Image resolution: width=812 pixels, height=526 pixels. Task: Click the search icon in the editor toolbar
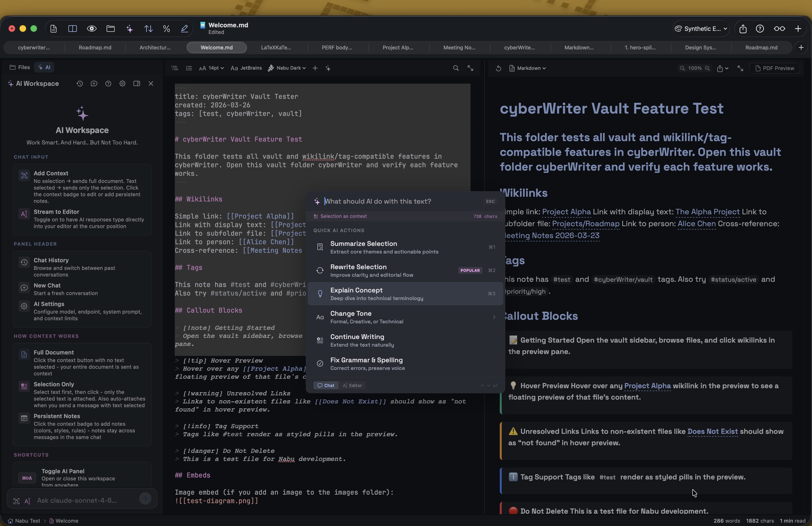pyautogui.click(x=456, y=68)
